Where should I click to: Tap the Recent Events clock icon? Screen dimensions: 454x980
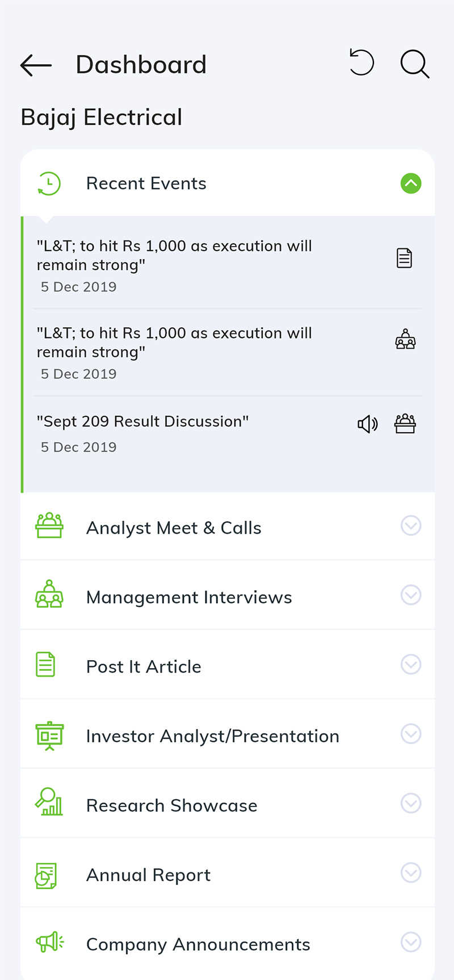49,184
